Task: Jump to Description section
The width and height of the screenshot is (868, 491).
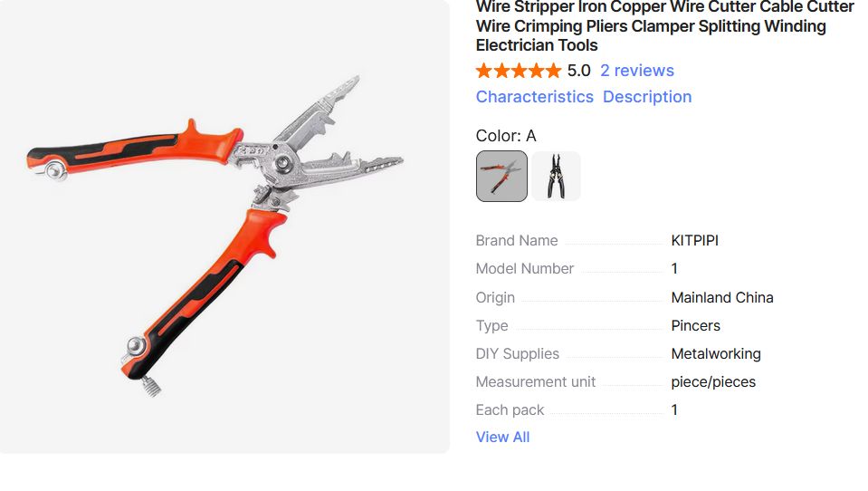Action: (x=647, y=96)
